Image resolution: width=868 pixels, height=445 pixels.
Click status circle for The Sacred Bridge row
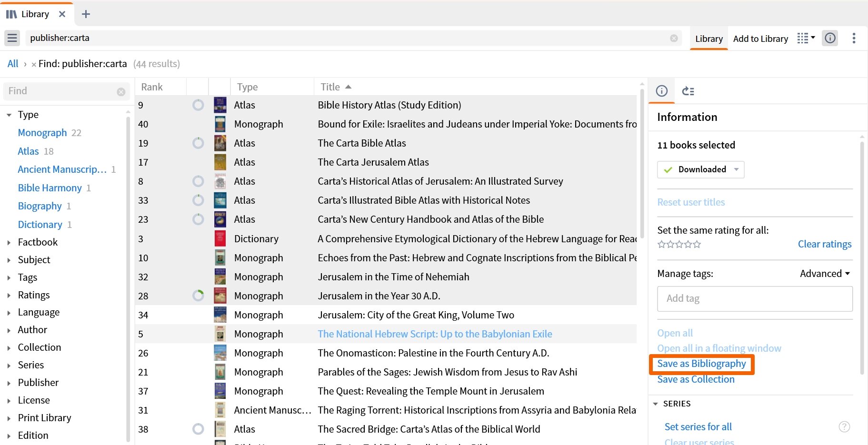[x=198, y=429]
